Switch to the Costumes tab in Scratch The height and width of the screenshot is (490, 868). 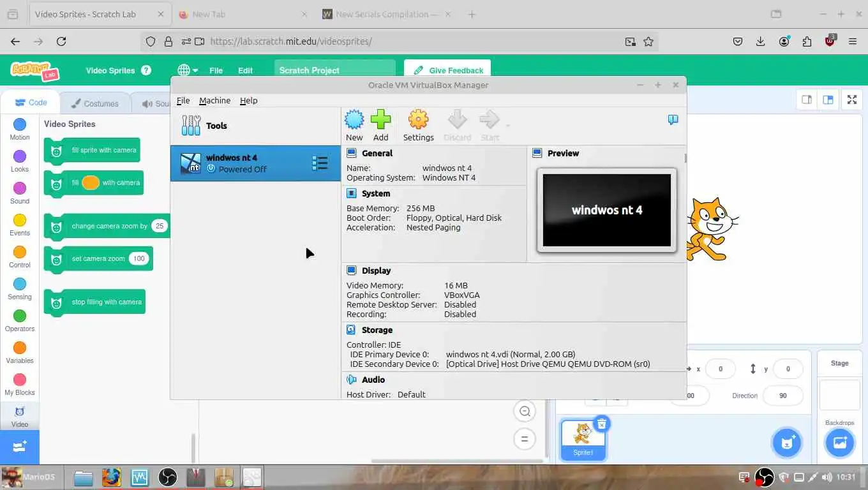(94, 103)
